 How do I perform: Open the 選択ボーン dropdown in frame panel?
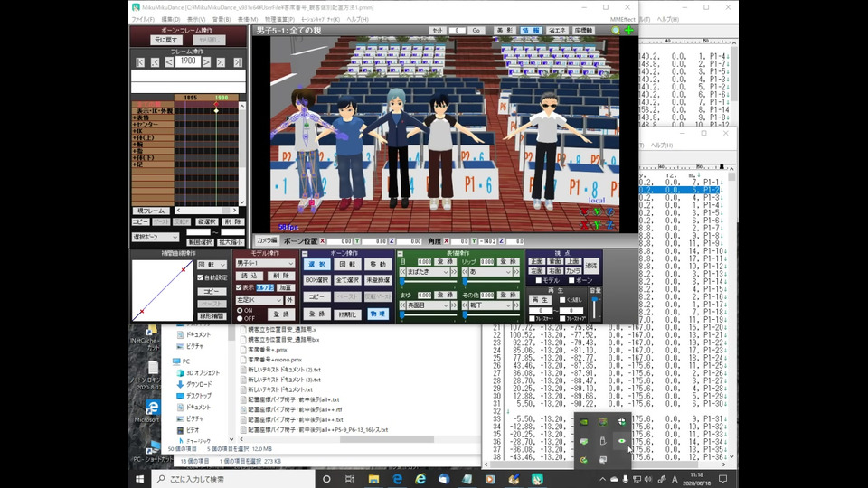coord(155,238)
